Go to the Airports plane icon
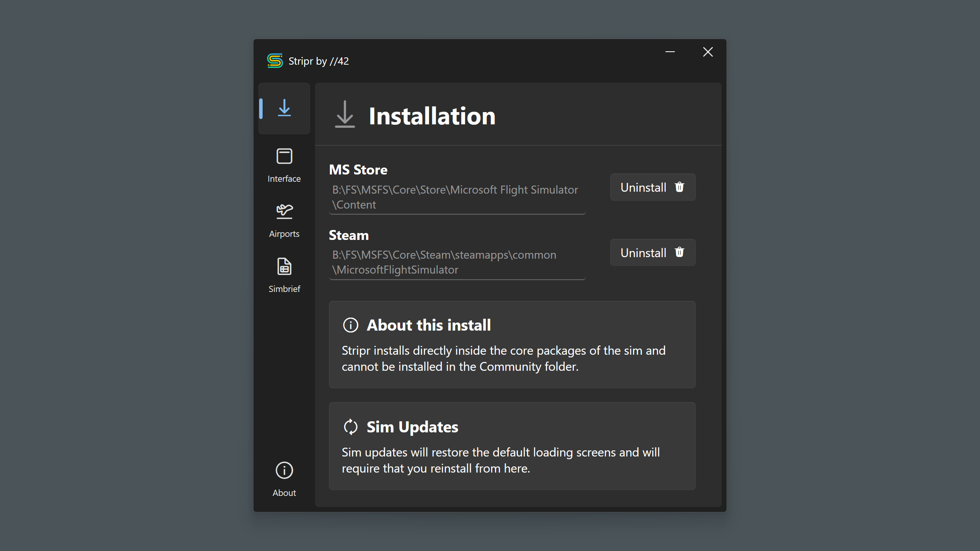This screenshot has height=551, width=980. [x=284, y=211]
